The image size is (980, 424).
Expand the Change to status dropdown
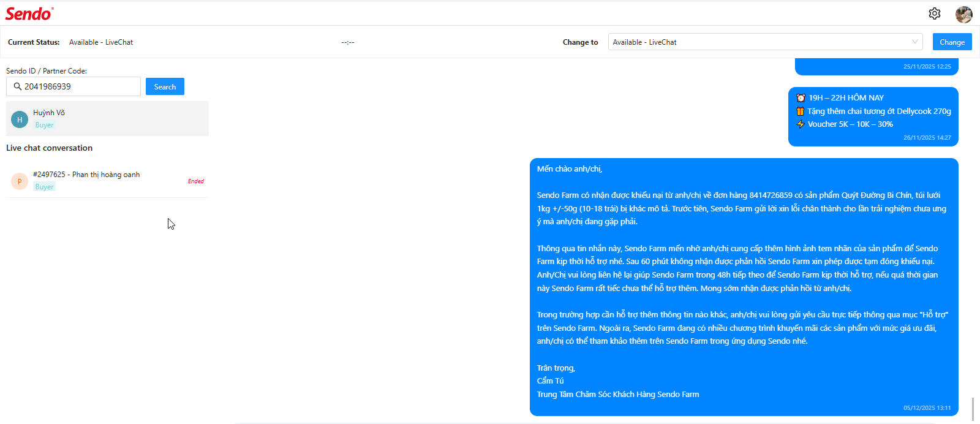(x=766, y=42)
